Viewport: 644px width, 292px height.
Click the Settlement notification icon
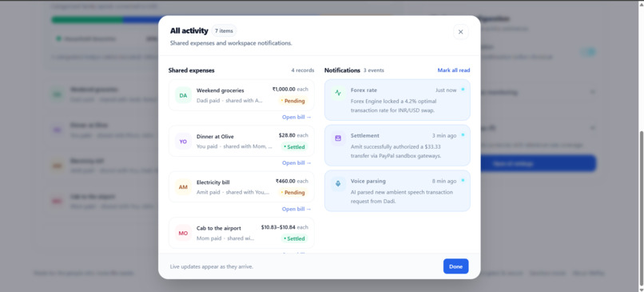[338, 138]
